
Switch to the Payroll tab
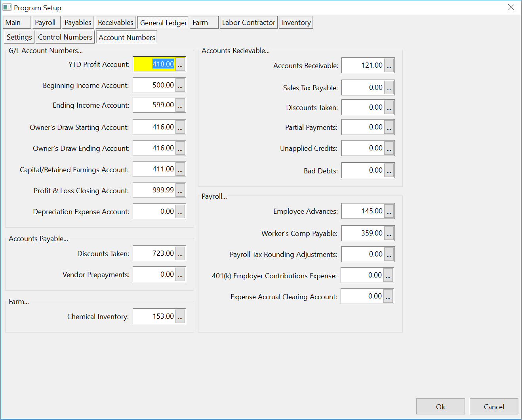point(46,23)
